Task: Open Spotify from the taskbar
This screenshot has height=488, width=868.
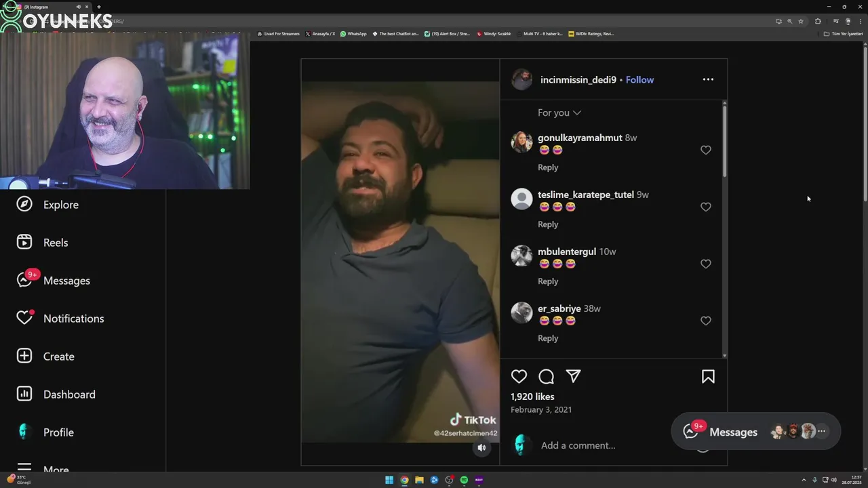Action: (464, 480)
